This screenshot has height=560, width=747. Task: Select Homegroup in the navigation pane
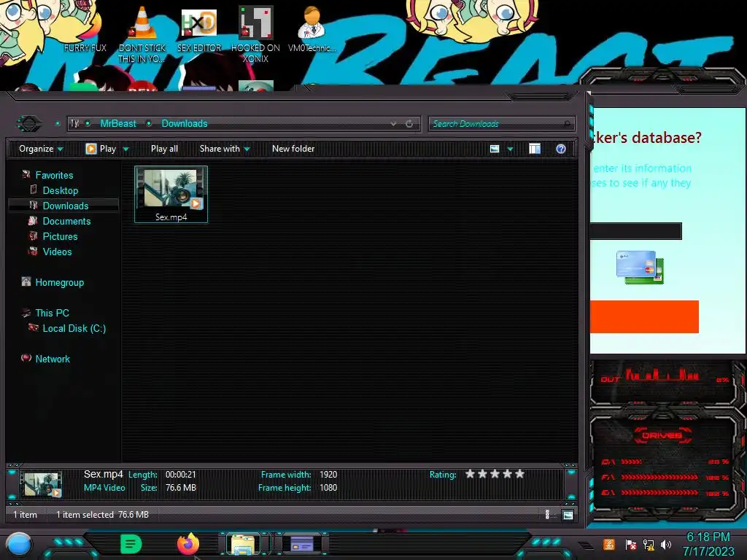pyautogui.click(x=60, y=282)
